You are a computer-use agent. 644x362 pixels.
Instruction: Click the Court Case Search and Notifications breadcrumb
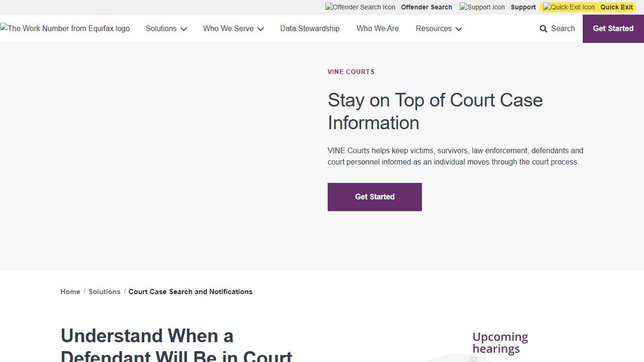[x=190, y=291]
